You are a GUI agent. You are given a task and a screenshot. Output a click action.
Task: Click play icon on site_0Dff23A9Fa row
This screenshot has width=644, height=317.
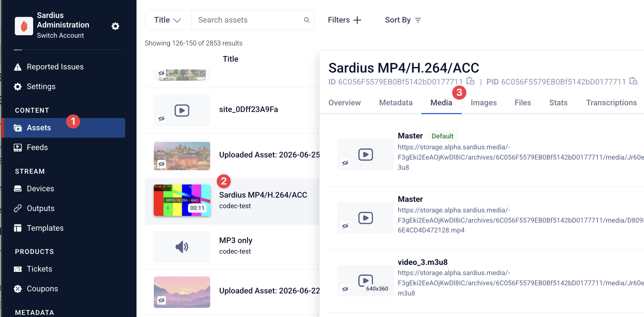(182, 111)
